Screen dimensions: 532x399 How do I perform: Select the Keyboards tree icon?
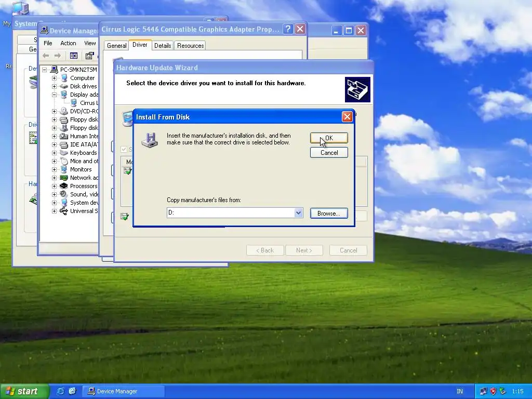click(x=64, y=153)
